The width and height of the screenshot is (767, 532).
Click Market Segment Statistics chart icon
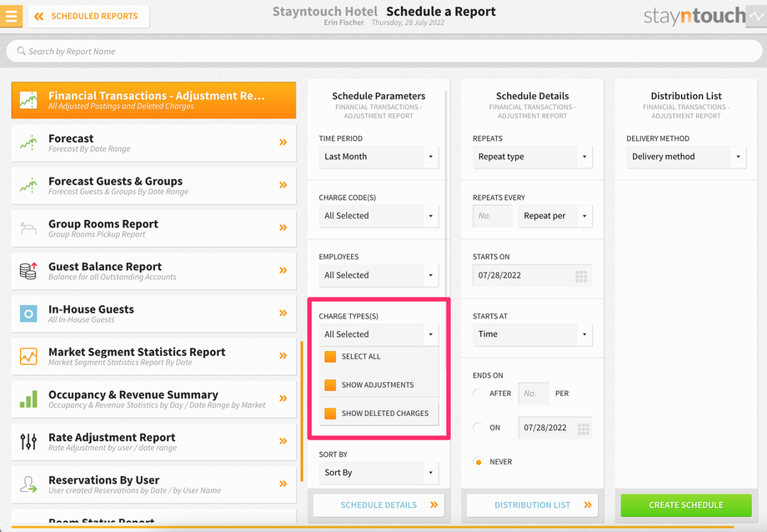(28, 356)
